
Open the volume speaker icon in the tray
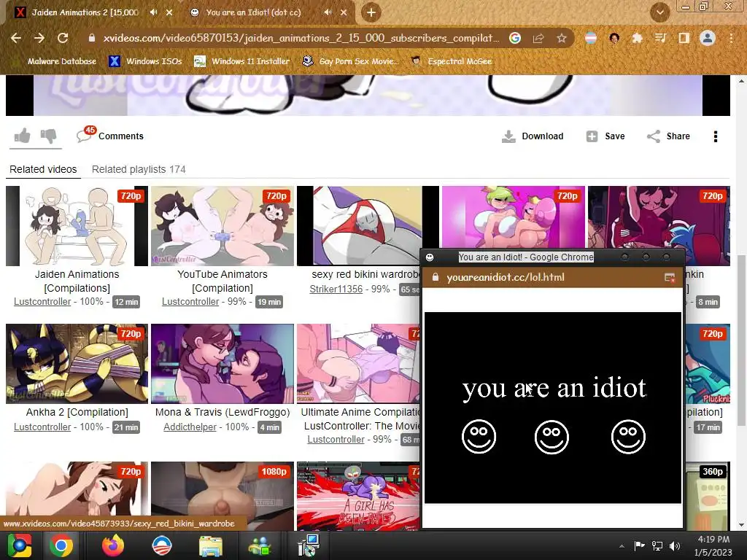(x=675, y=546)
